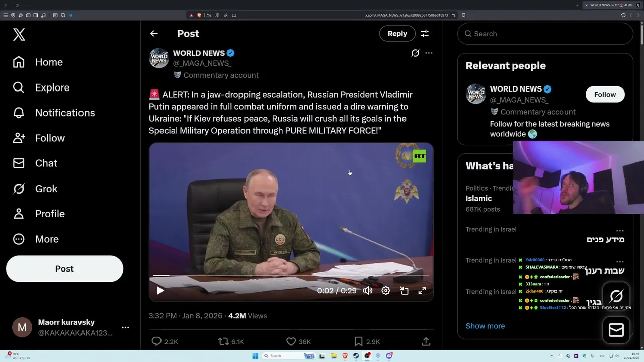This screenshot has width=644, height=362.
Task: Click the Brave lion shield icon
Action: click(199, 15)
